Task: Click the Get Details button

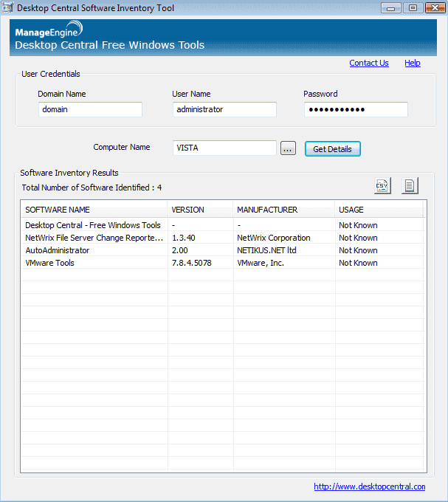Action: 332,149
